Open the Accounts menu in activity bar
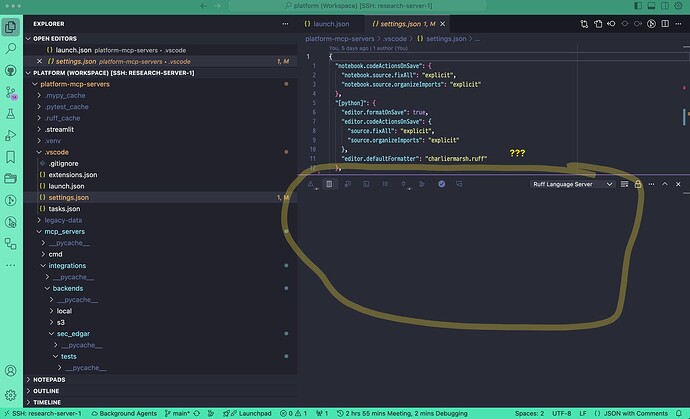 [11, 371]
